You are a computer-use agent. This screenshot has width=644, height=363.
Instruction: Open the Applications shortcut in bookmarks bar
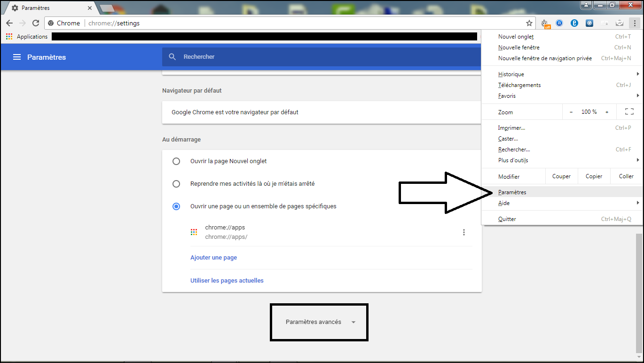pos(27,37)
